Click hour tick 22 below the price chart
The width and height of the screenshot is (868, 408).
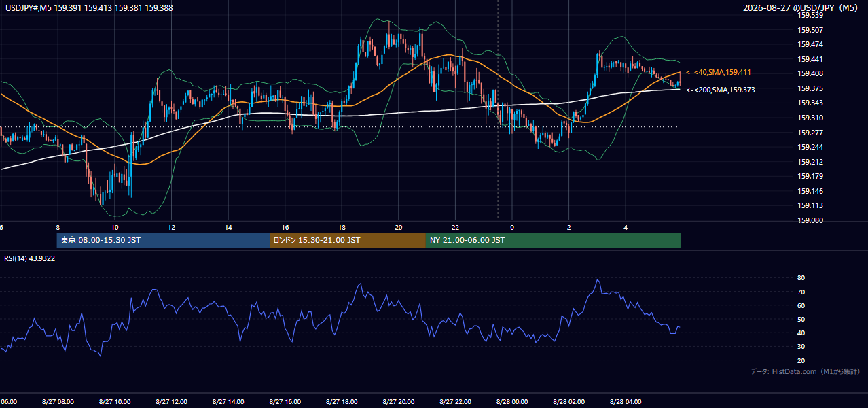click(455, 227)
